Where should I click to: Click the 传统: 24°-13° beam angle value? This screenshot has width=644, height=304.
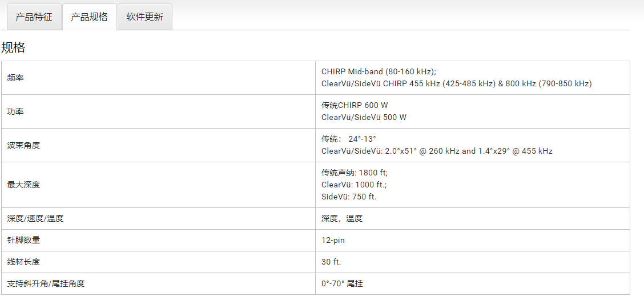[349, 139]
